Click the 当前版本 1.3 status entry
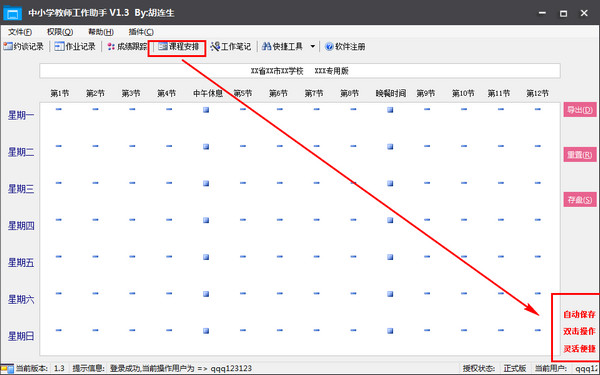This screenshot has height=375, width=600. [x=40, y=368]
